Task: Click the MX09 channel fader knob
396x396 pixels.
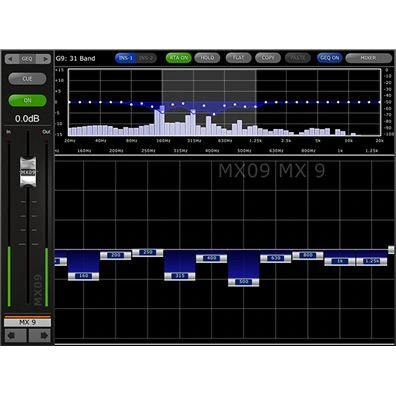Action: (27, 172)
